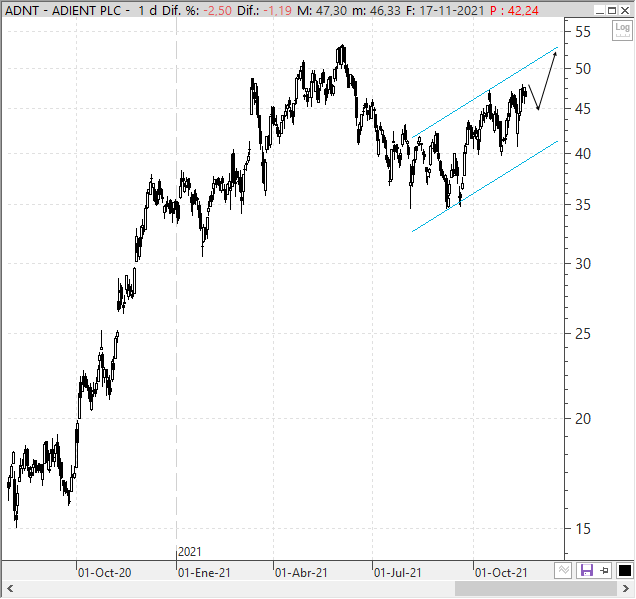Click the scrollbar left arrow

pyautogui.click(x=10, y=588)
